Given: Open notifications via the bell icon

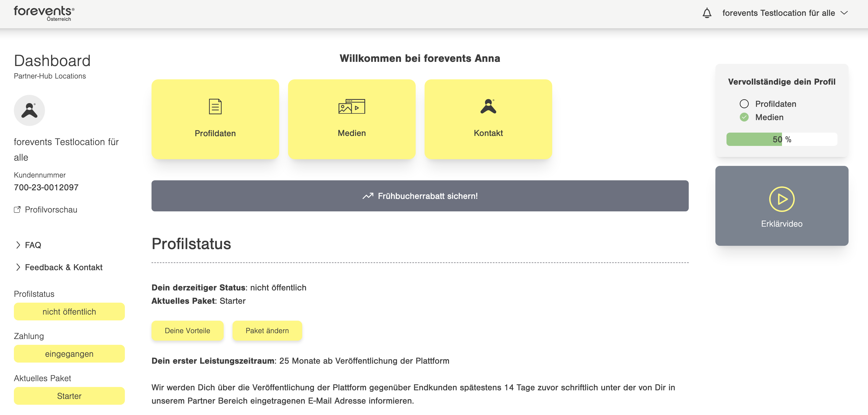Looking at the screenshot, I should (x=708, y=13).
